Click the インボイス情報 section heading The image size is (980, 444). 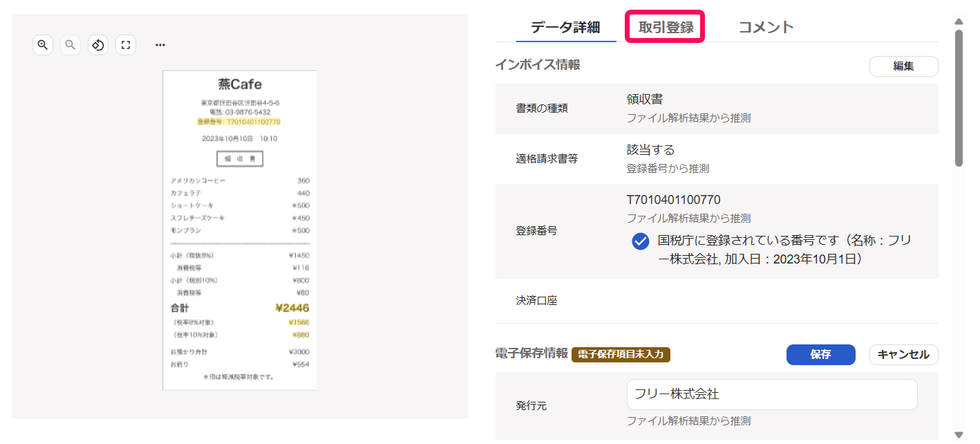pyautogui.click(x=538, y=65)
